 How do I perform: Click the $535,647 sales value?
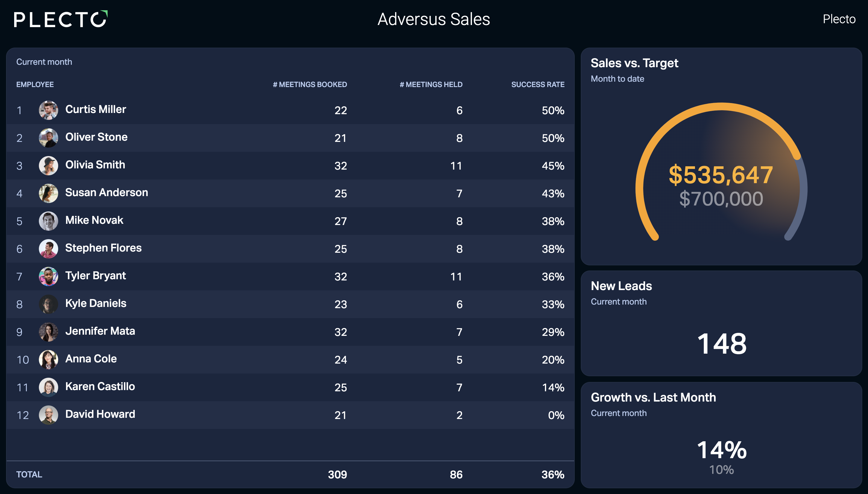pyautogui.click(x=721, y=175)
